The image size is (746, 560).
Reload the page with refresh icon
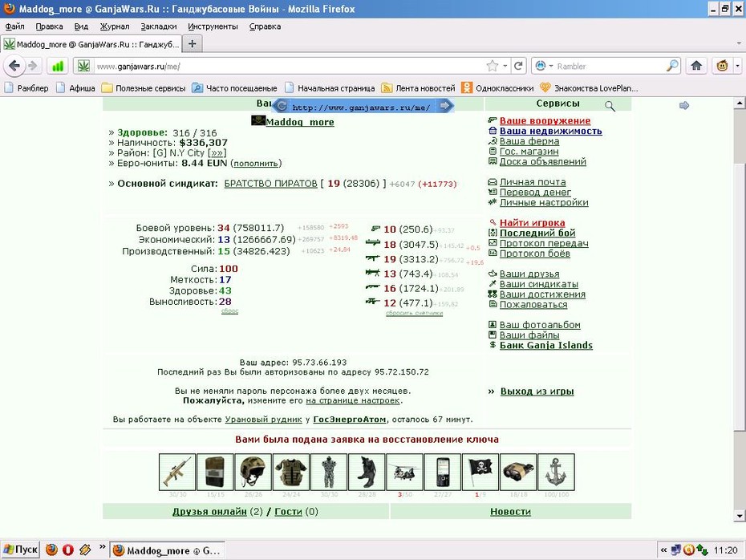point(518,66)
